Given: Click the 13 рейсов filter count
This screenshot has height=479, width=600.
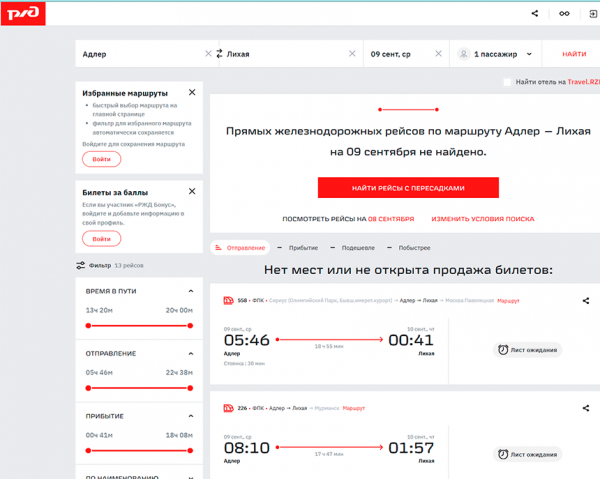Looking at the screenshot, I should 129,266.
